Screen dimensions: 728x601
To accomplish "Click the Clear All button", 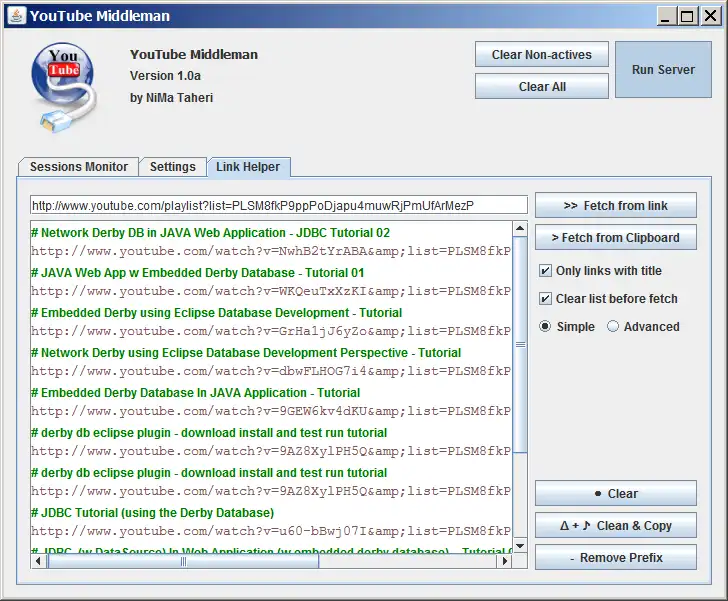I will (542, 86).
